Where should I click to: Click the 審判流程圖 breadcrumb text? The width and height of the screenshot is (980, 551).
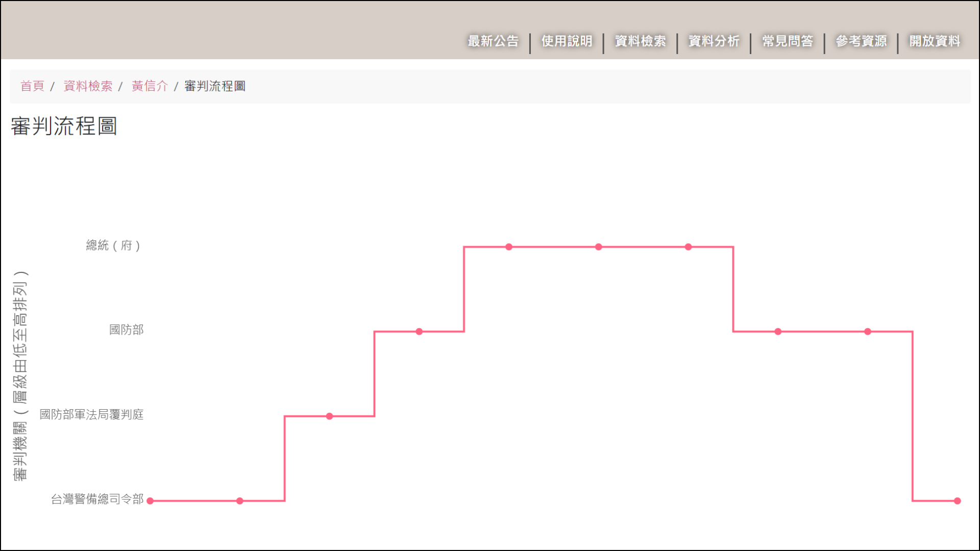coord(215,86)
